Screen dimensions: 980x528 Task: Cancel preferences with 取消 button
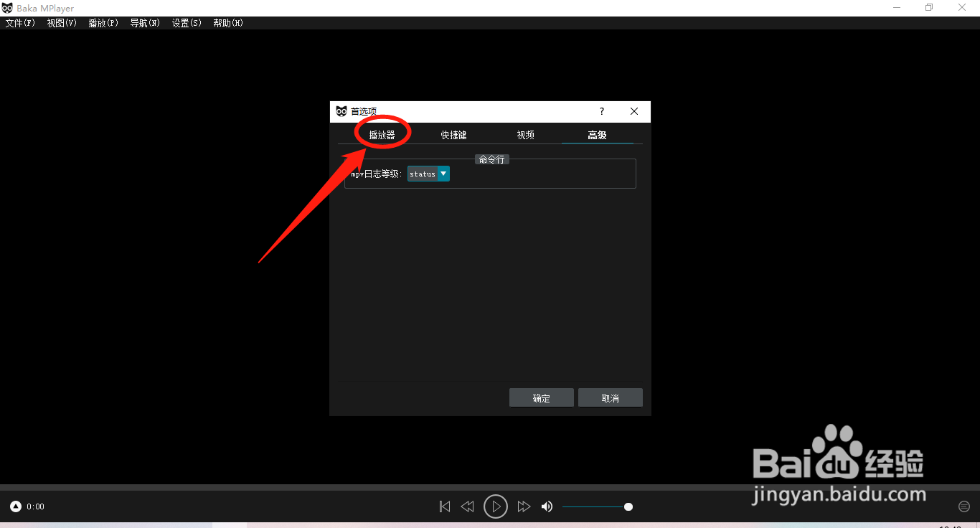point(611,398)
